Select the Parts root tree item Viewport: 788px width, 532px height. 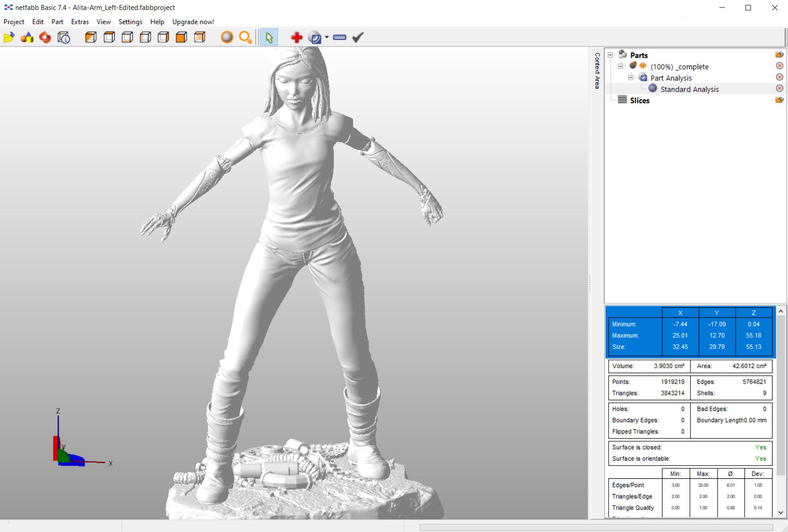click(x=639, y=55)
